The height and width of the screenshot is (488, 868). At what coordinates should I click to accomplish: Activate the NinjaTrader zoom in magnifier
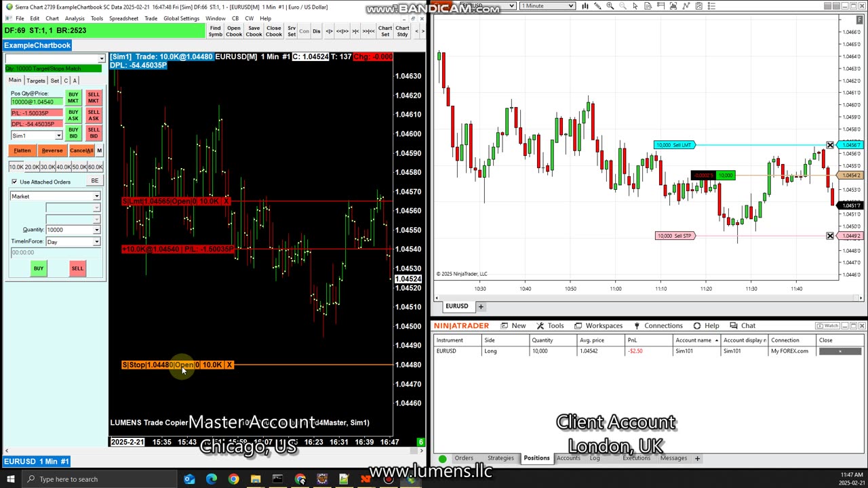610,6
